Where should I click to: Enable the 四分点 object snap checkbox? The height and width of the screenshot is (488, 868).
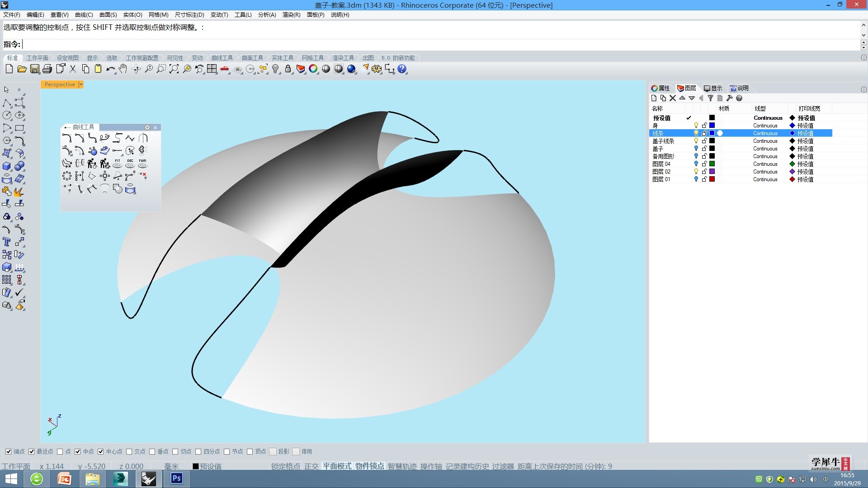pos(198,451)
